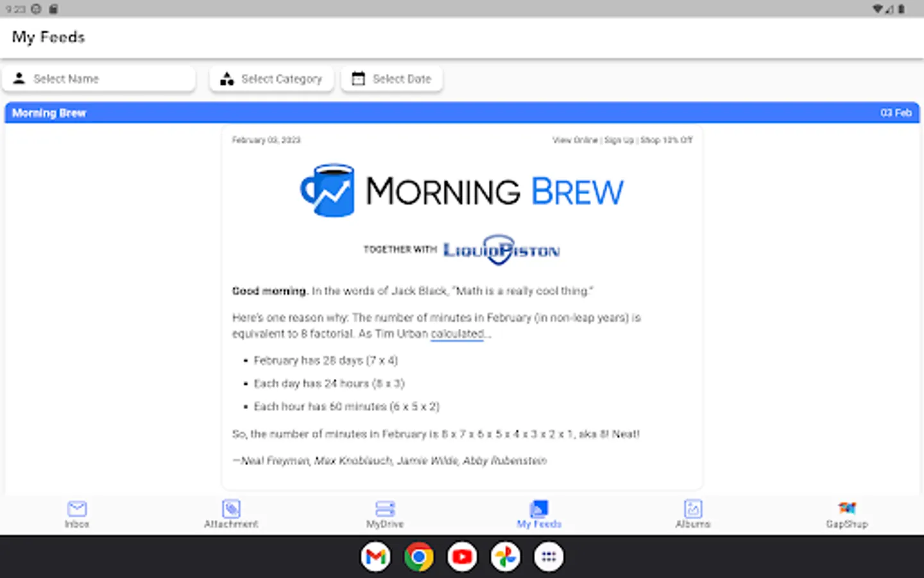
Task: Go to the Albums tab
Action: [693, 514]
